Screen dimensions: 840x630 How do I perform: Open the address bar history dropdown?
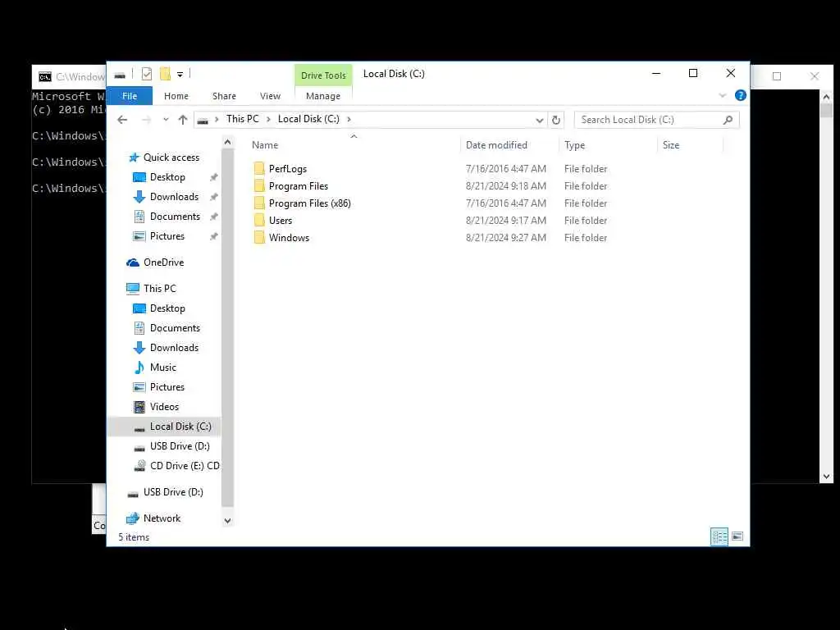(x=540, y=120)
